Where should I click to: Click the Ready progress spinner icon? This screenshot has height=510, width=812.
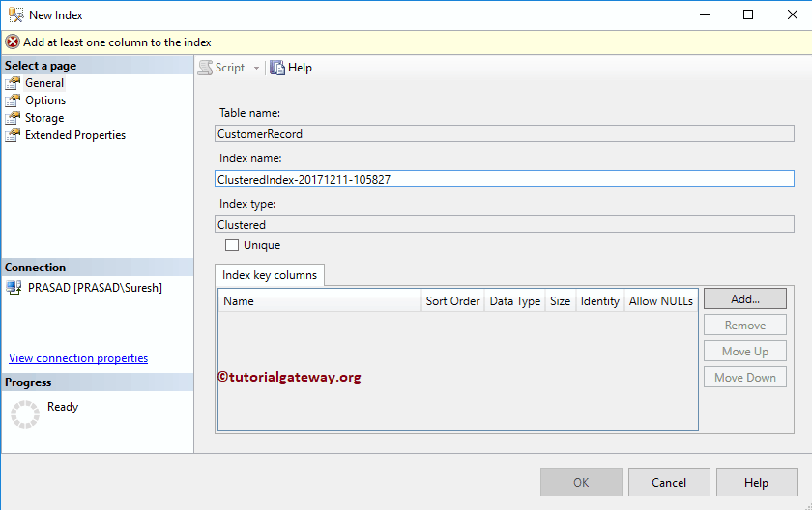point(25,414)
